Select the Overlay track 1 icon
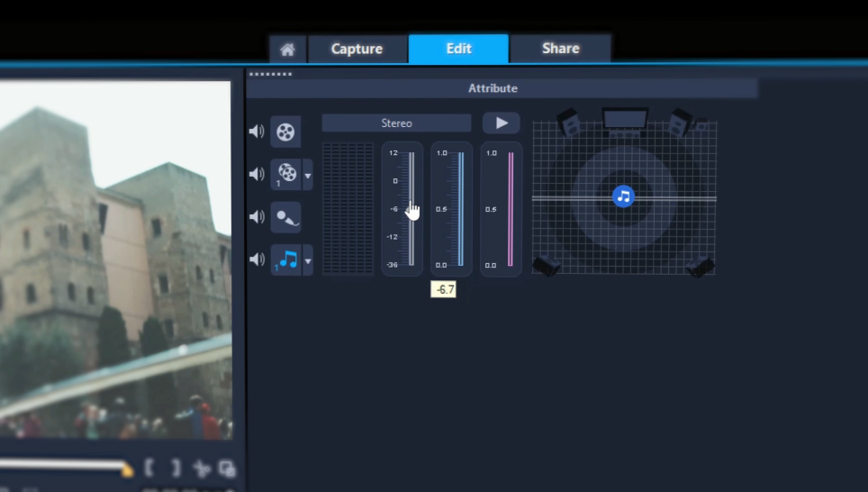 [x=285, y=174]
